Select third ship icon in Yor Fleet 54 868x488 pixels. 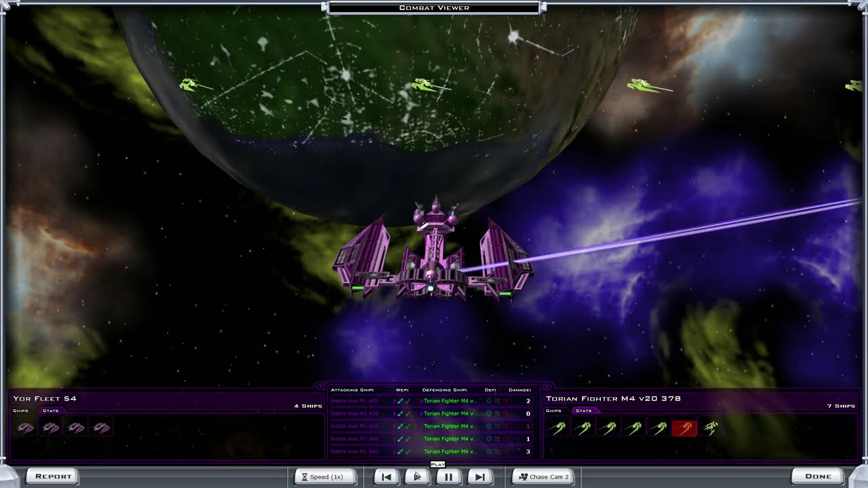click(x=75, y=428)
